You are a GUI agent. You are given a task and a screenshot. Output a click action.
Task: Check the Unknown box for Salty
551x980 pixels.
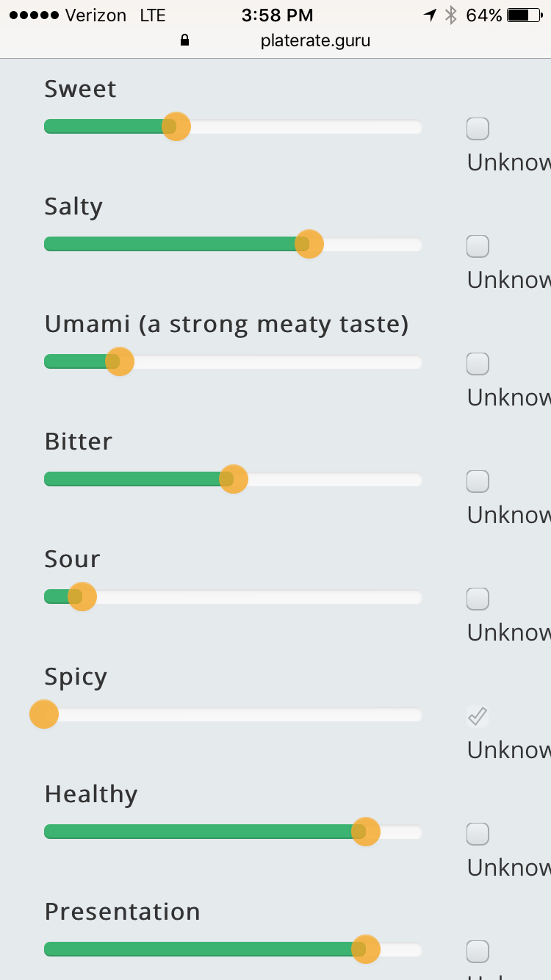point(478,246)
